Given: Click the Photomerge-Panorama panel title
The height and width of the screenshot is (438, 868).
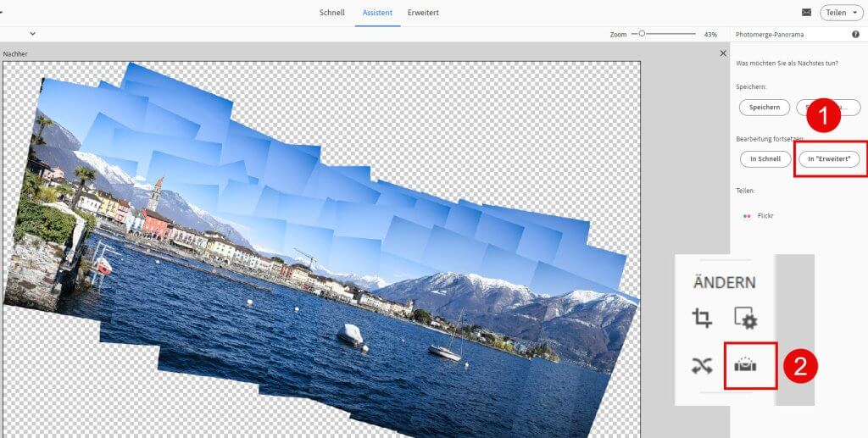Looking at the screenshot, I should click(x=770, y=34).
